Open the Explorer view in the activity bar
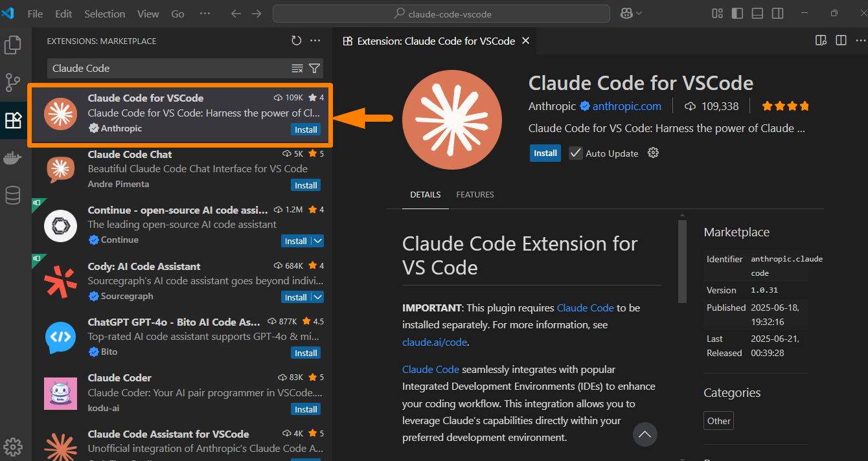868x461 pixels. (13, 45)
